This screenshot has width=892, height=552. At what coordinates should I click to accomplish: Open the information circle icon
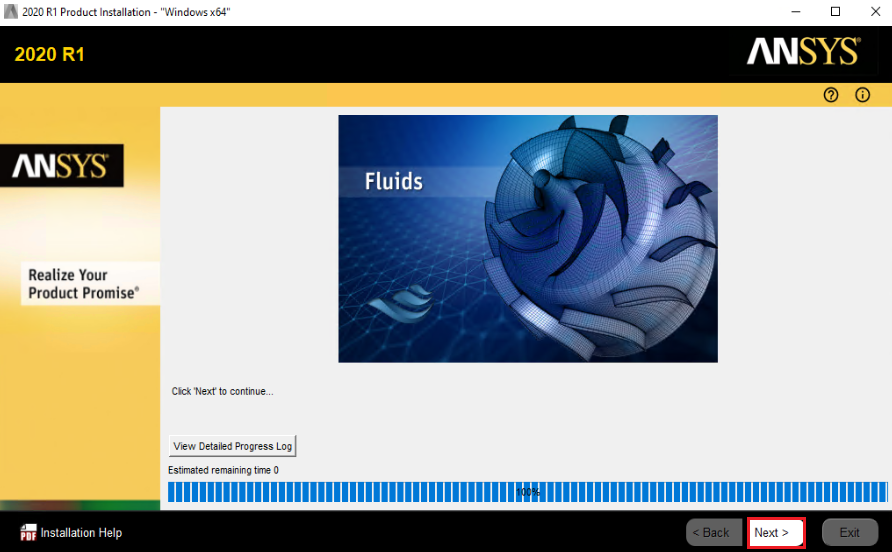(862, 95)
